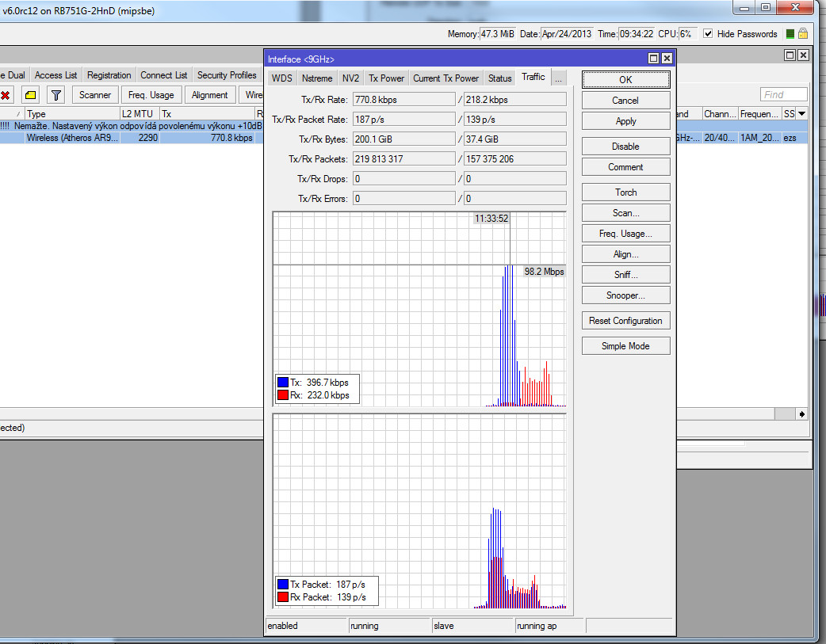Click the blue Tx Packet legend swatch
The image size is (826, 644).
click(x=283, y=585)
